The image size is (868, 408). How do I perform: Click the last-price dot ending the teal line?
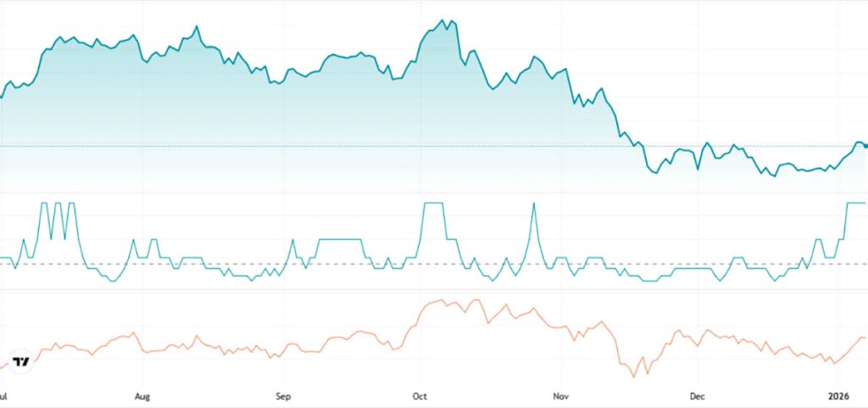click(865, 146)
